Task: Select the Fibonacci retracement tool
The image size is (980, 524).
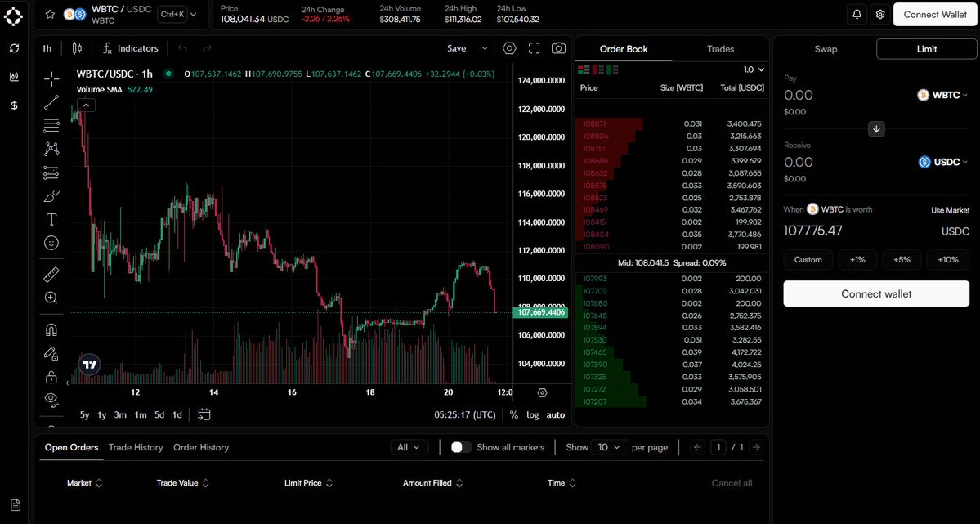Action: click(x=51, y=126)
